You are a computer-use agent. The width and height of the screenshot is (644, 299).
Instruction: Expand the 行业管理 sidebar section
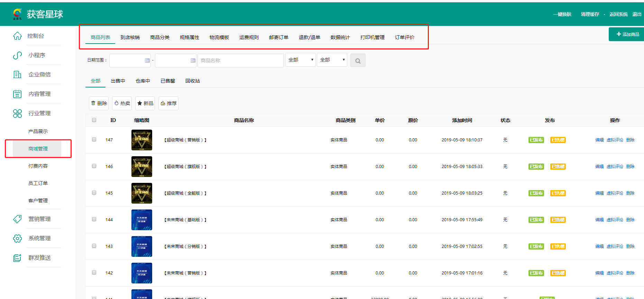(39, 113)
